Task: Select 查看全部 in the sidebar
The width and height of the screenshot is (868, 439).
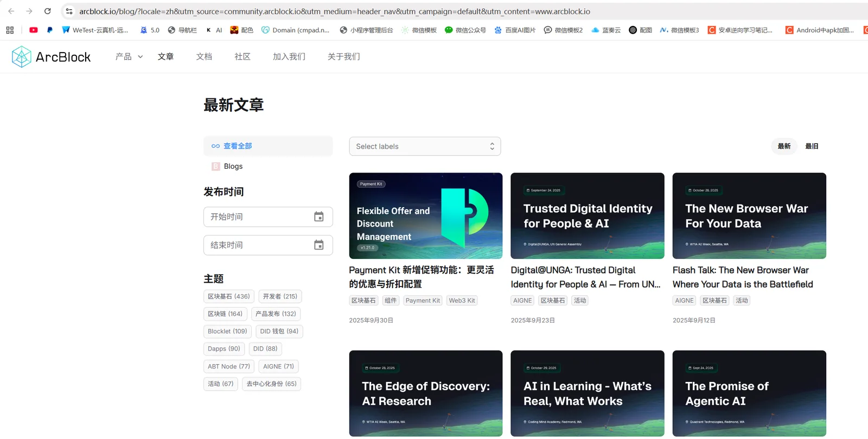Action: point(268,146)
